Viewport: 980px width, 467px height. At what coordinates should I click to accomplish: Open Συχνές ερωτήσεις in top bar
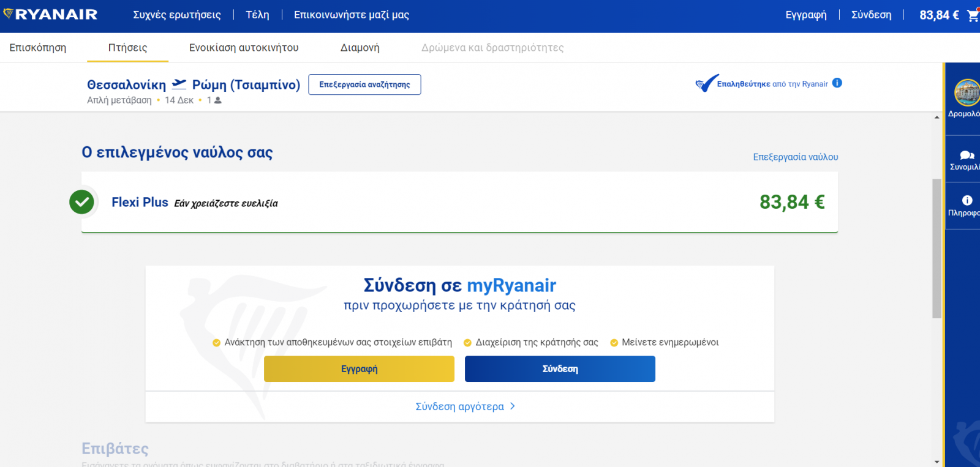click(x=177, y=15)
